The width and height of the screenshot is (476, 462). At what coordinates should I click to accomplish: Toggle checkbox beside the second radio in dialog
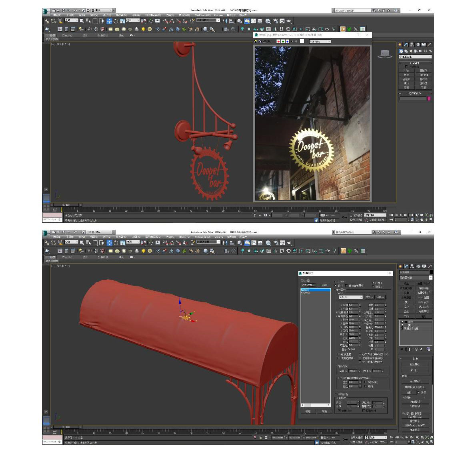point(346,285)
